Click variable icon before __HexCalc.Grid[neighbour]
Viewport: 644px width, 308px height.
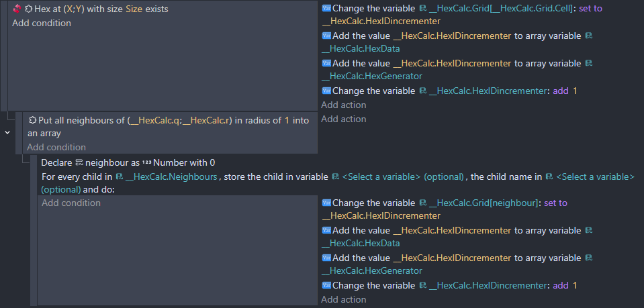click(422, 203)
